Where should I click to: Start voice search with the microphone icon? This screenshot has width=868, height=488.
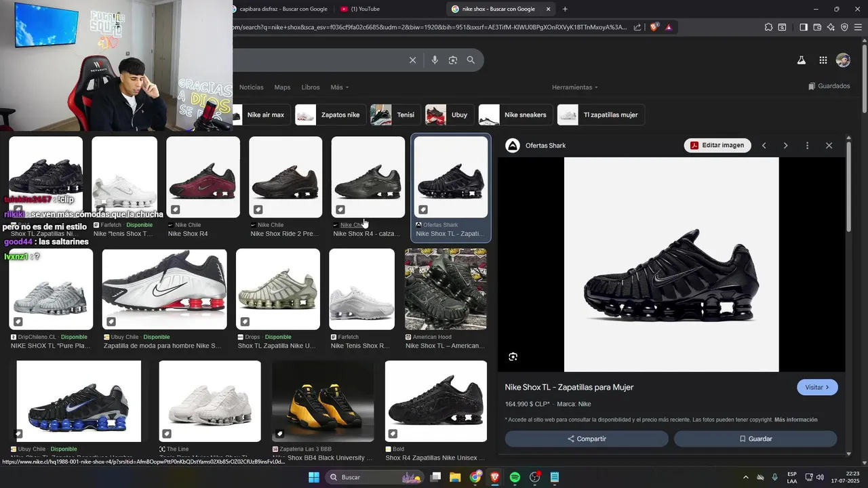point(435,60)
